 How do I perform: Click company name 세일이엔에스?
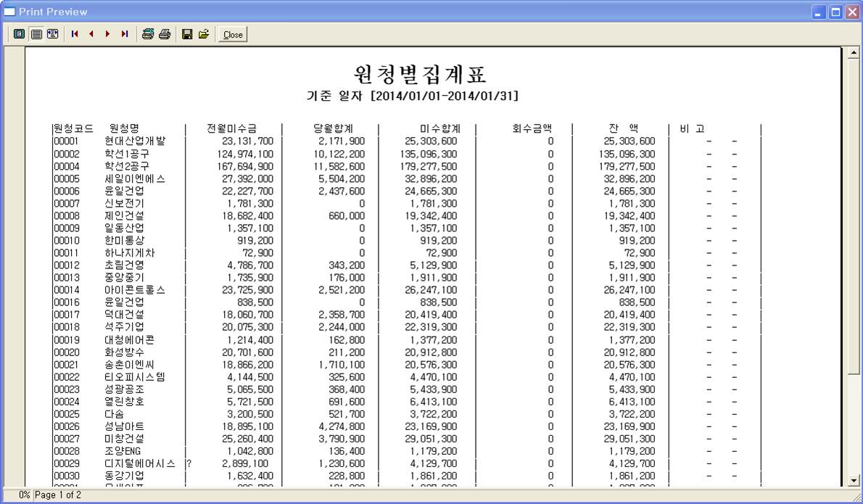point(135,179)
